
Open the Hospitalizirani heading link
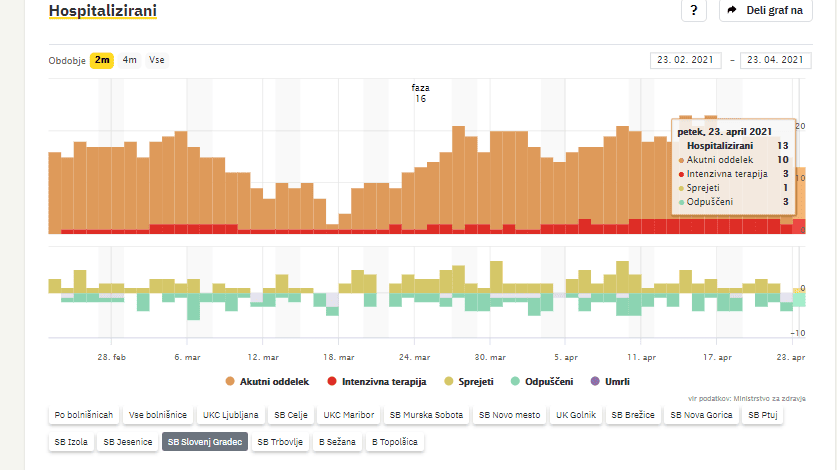point(102,11)
